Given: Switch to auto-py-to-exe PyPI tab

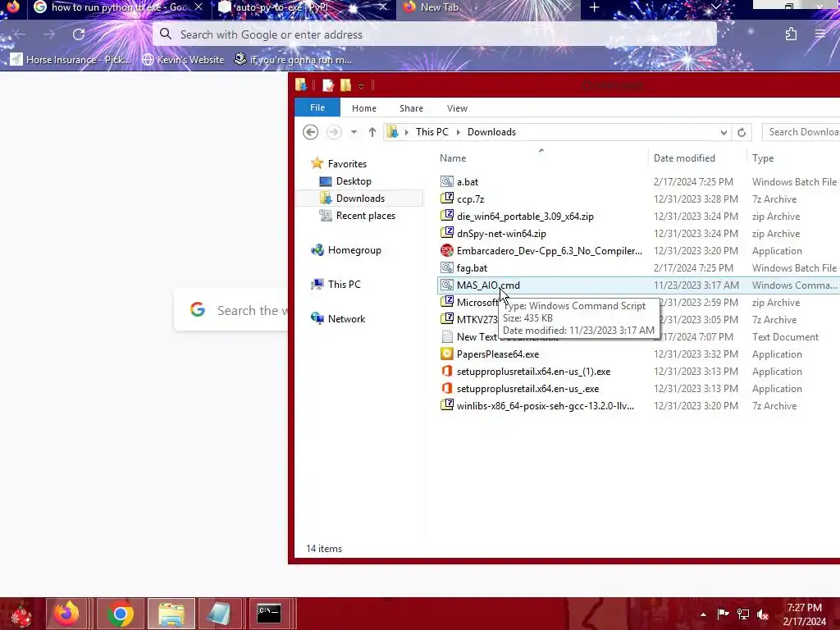Looking at the screenshot, I should (304, 7).
